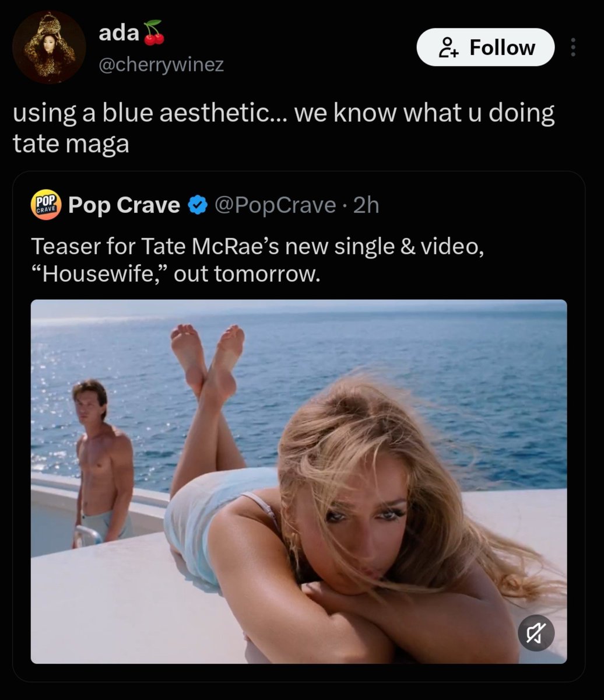Click the person-plus icon in Follow button
The image size is (604, 700).
click(x=449, y=48)
